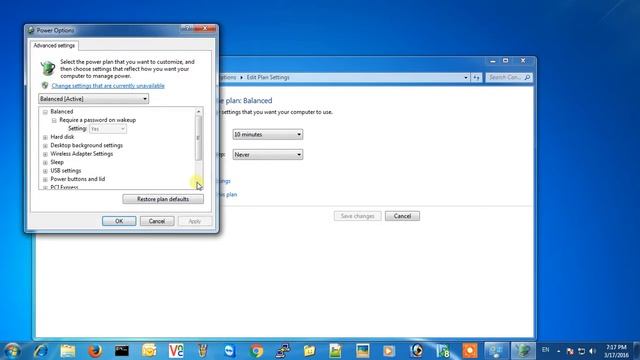
Task: Open the networked computers icon in taskbar
Action: (283, 351)
